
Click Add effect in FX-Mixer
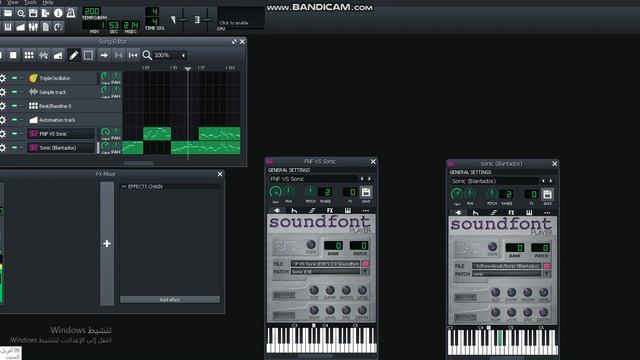pos(170,300)
